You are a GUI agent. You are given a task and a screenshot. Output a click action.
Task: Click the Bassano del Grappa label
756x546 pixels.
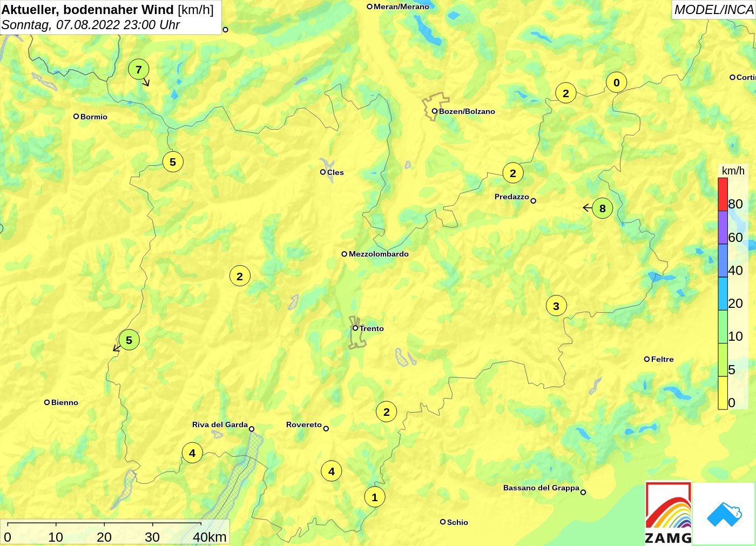pyautogui.click(x=541, y=488)
